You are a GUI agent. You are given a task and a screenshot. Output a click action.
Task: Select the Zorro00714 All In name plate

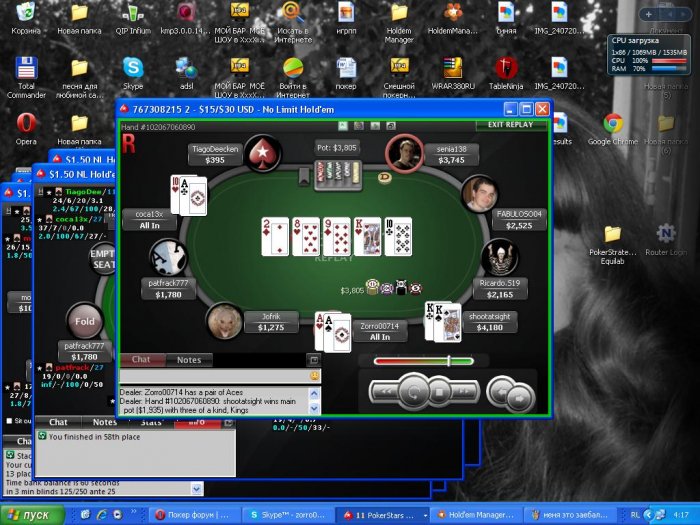coord(379,331)
